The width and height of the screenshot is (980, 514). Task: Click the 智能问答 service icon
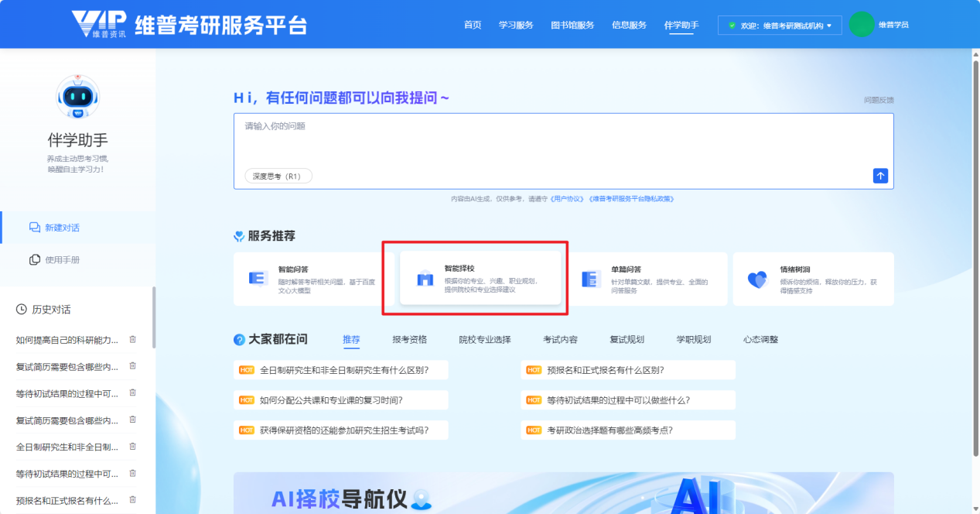point(258,279)
